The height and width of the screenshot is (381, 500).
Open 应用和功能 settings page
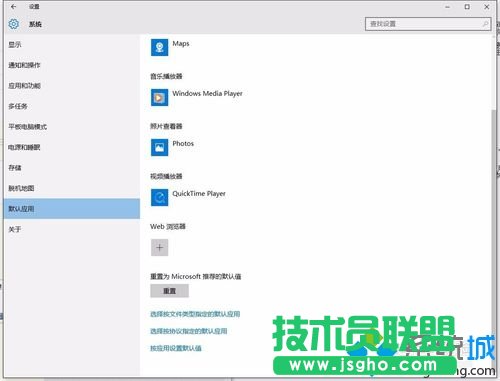72,86
